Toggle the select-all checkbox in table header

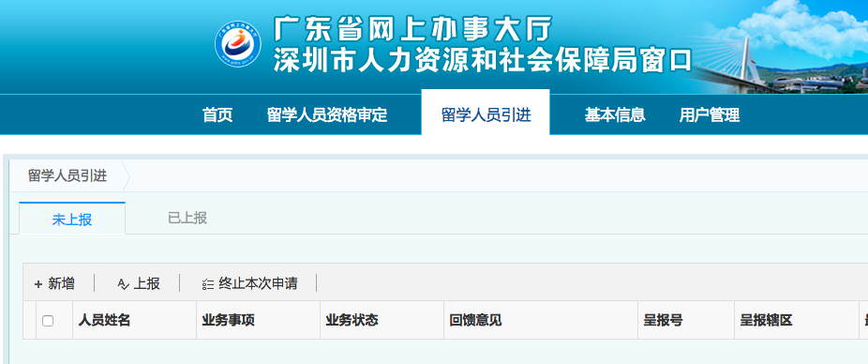[x=48, y=320]
